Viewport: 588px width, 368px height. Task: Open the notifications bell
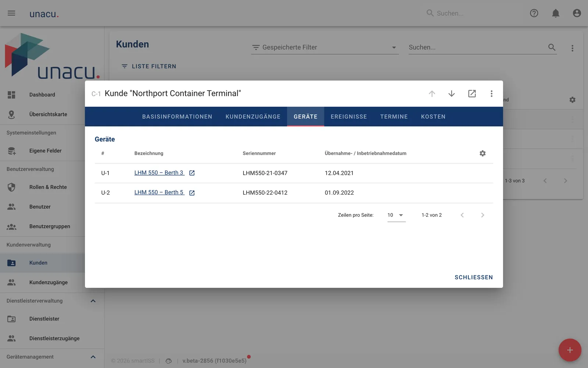click(556, 13)
